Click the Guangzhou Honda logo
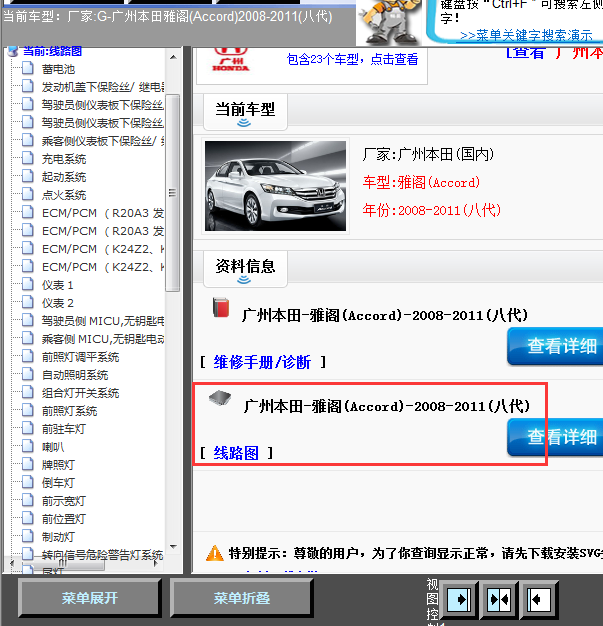Image resolution: width=603 pixels, height=626 pixels. (x=231, y=60)
